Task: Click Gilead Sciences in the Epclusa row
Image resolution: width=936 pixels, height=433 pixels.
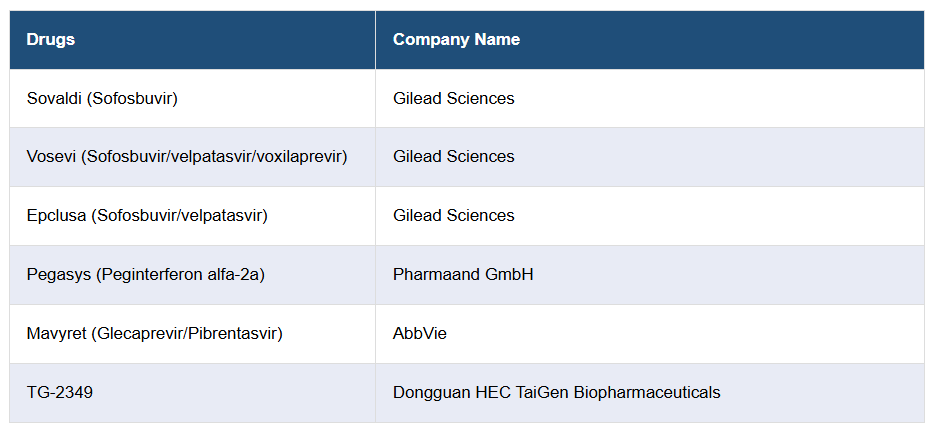Action: click(x=453, y=216)
